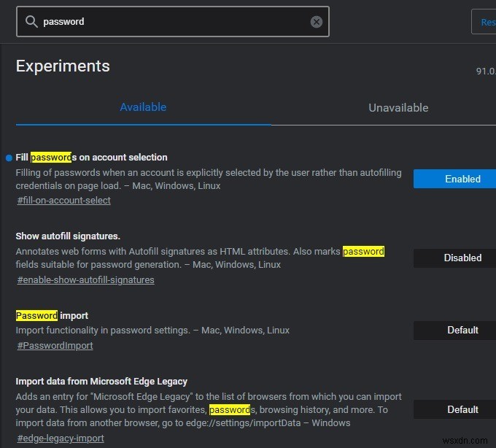Image resolution: width=496 pixels, height=448 pixels.
Task: Open the Enabled dropdown for fill passwords
Action: 455,179
